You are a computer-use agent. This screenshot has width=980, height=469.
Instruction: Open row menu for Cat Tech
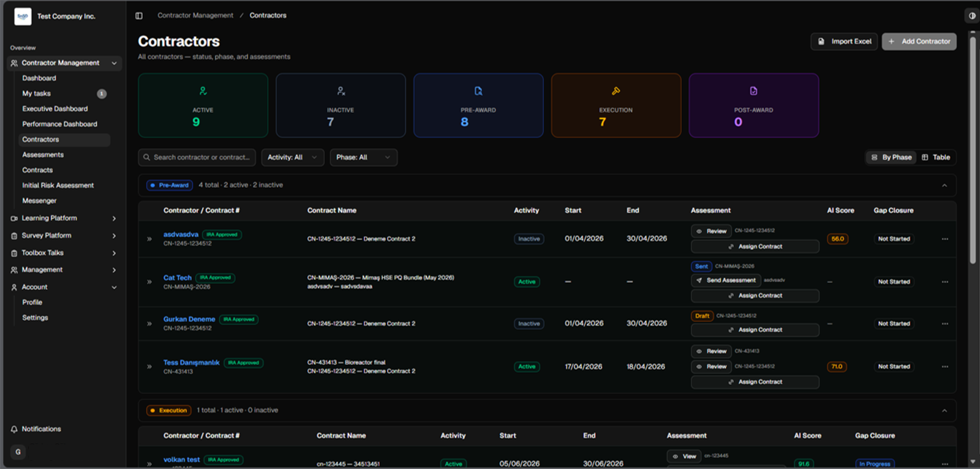pos(944,282)
